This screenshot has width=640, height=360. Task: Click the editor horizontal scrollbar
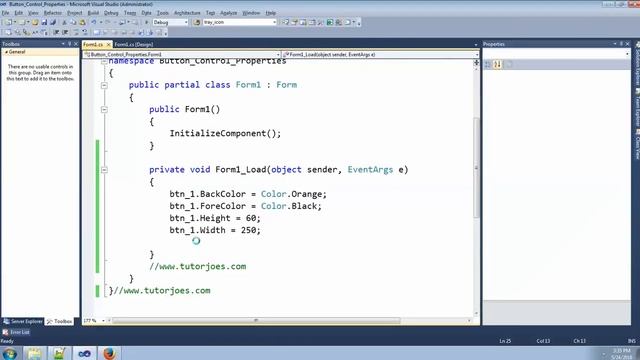pyautogui.click(x=256, y=321)
